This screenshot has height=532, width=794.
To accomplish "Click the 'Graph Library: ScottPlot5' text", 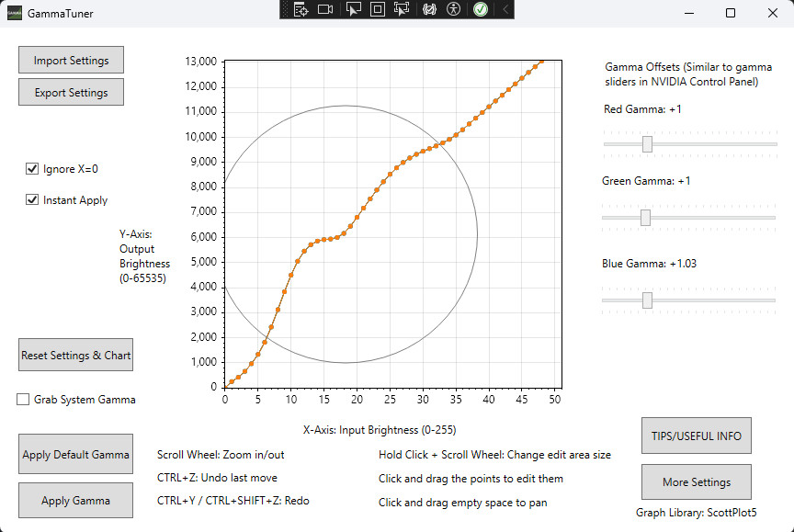I will pyautogui.click(x=697, y=513).
